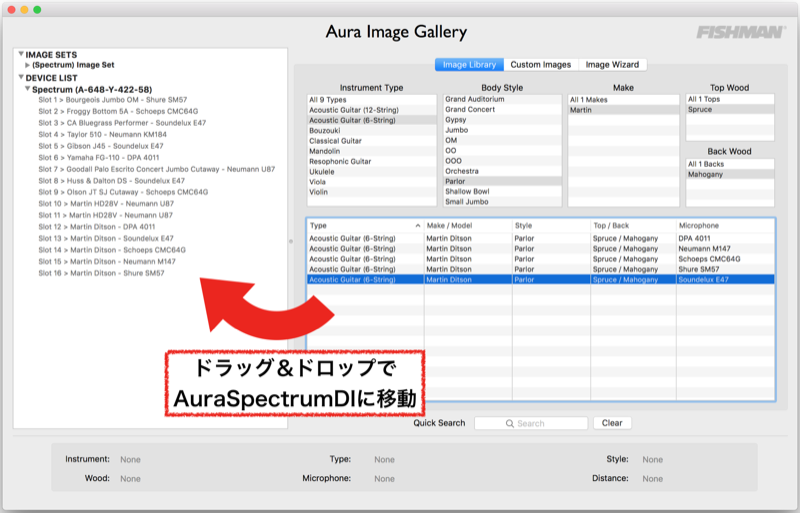Image resolution: width=800 pixels, height=513 pixels.
Task: Select Small Jumbo body style
Action: coord(502,202)
